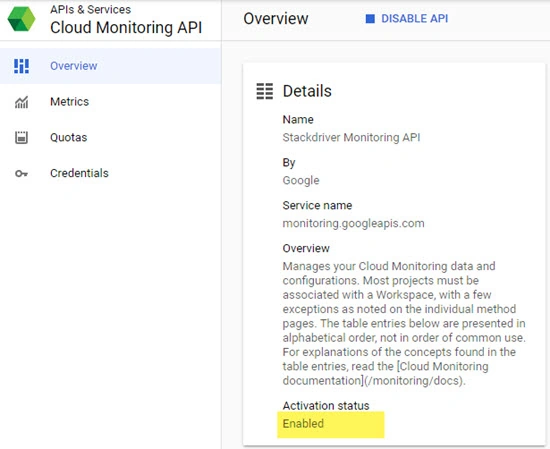
Task: Click the Credentials key icon
Action: pos(21,173)
